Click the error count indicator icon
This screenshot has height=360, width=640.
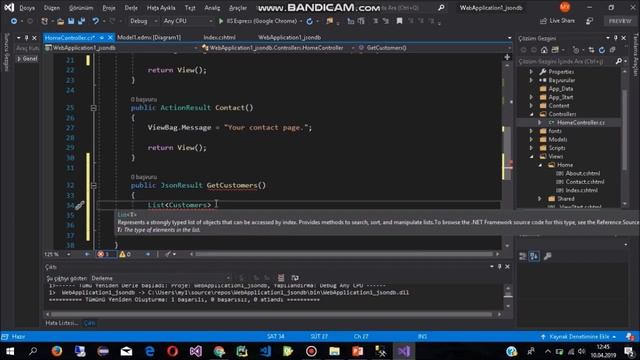click(101, 254)
